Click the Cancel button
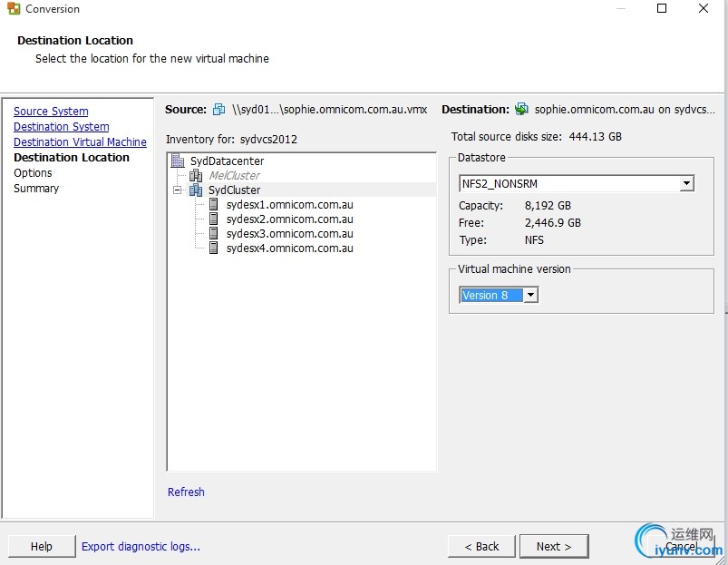The width and height of the screenshot is (728, 565). pos(681,547)
